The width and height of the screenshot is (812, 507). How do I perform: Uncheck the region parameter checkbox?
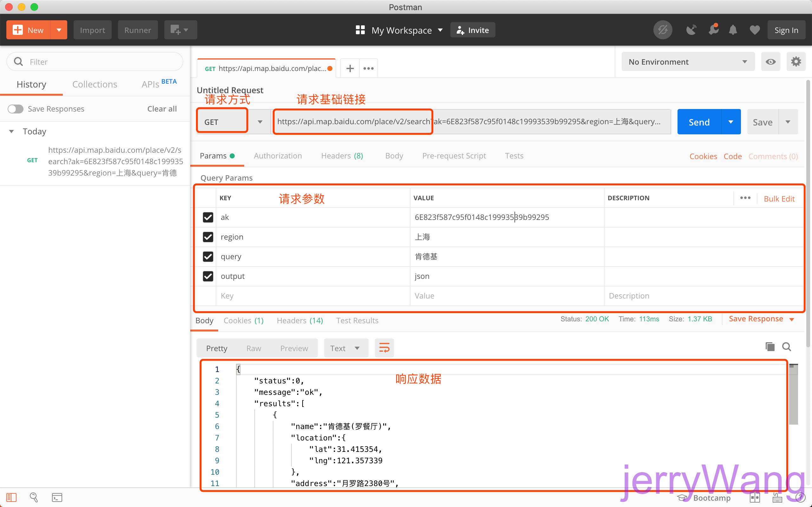[208, 237]
